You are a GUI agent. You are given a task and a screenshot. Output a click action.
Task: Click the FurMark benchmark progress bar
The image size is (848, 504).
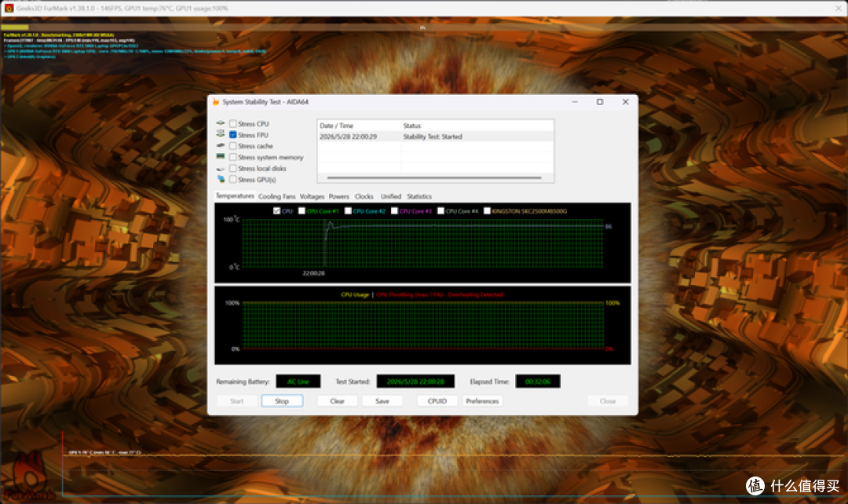click(x=423, y=27)
